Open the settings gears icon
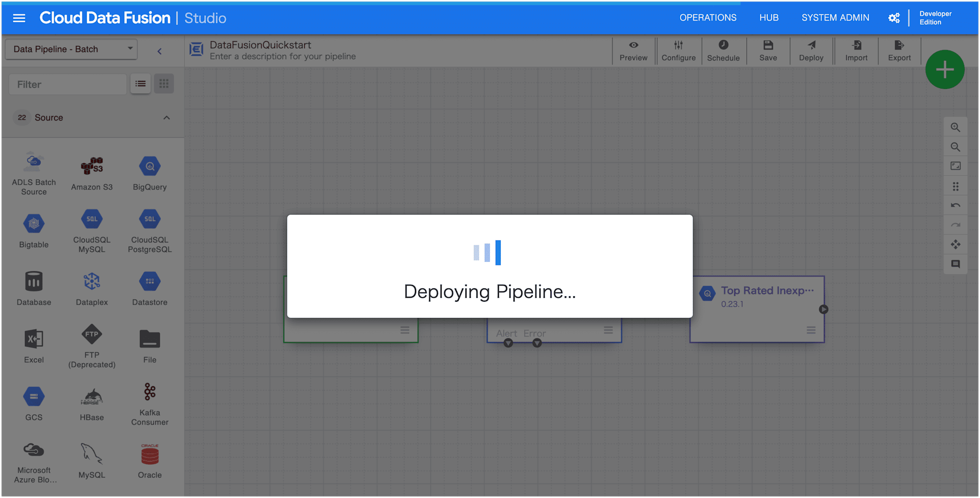Screen dimensions: 980x498 click(894, 18)
